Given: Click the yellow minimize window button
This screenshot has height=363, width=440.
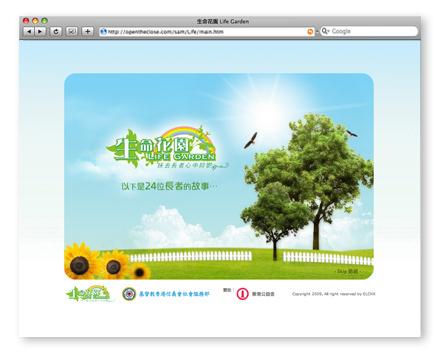Looking at the screenshot, I should click(x=35, y=21).
